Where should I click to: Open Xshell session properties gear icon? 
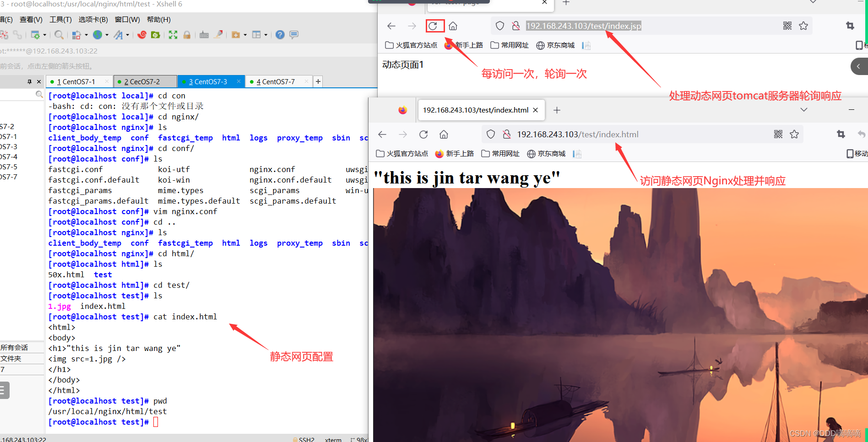coord(35,35)
